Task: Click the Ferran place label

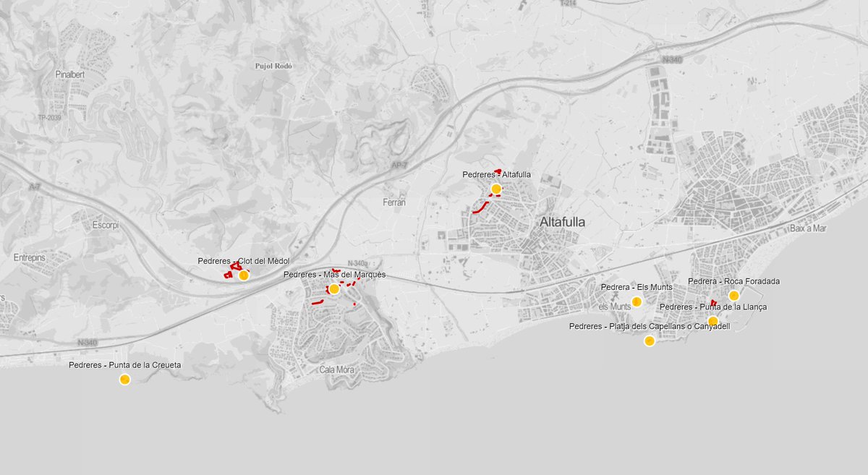Action: pos(394,202)
